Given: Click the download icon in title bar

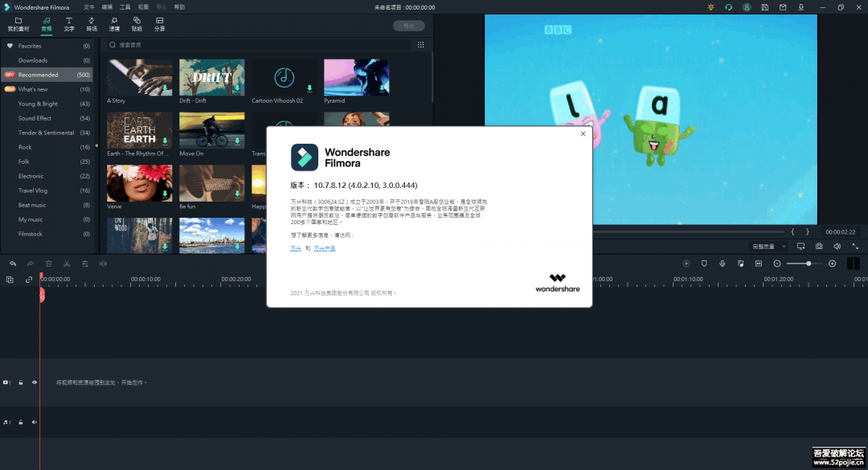Looking at the screenshot, I should tap(800, 7).
